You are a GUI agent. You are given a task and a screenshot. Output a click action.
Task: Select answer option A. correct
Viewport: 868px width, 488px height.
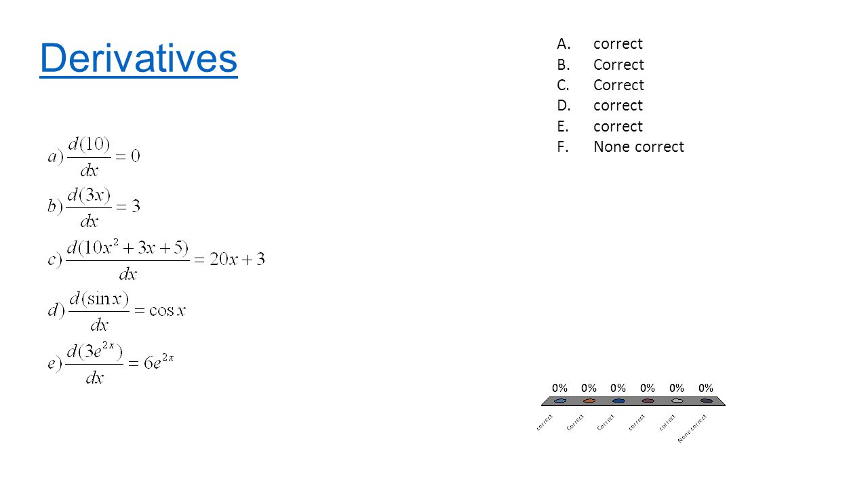click(x=599, y=44)
